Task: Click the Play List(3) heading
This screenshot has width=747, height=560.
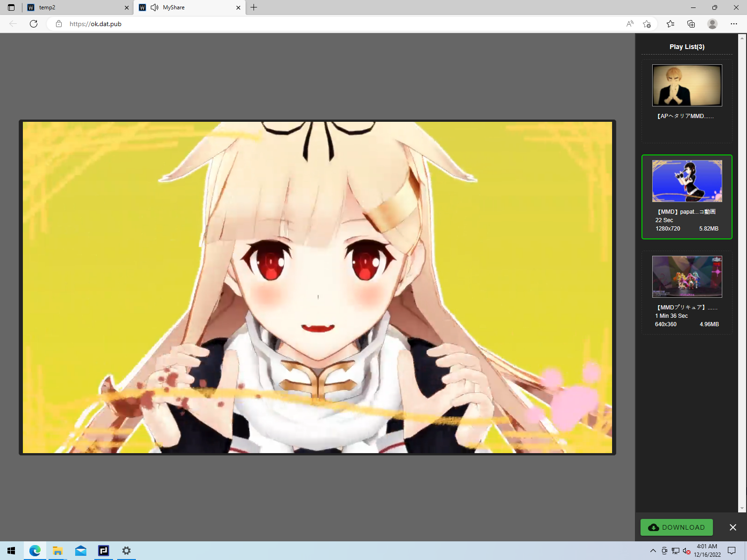Action: [x=687, y=47]
